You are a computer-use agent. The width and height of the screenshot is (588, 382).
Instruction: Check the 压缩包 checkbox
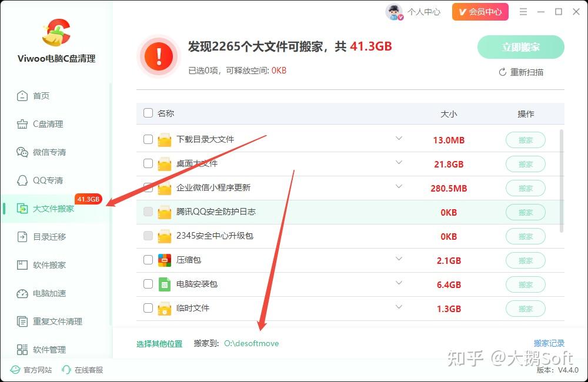tap(148, 260)
